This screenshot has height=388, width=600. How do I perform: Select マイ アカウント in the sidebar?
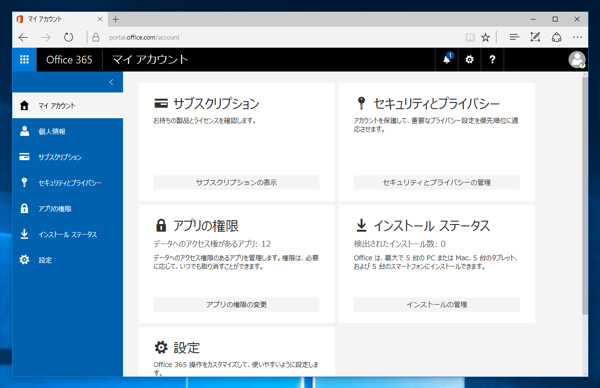pos(68,106)
